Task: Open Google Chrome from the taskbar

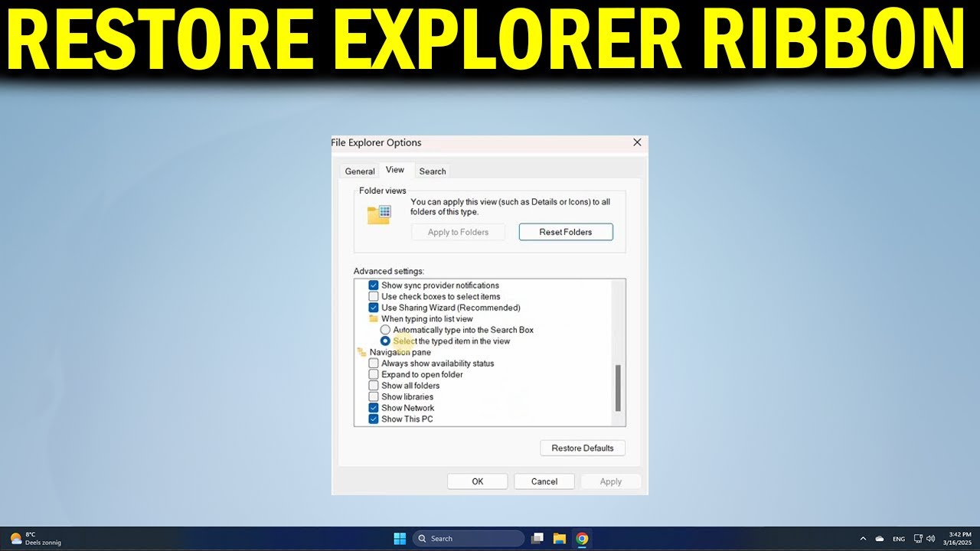Action: [x=582, y=539]
